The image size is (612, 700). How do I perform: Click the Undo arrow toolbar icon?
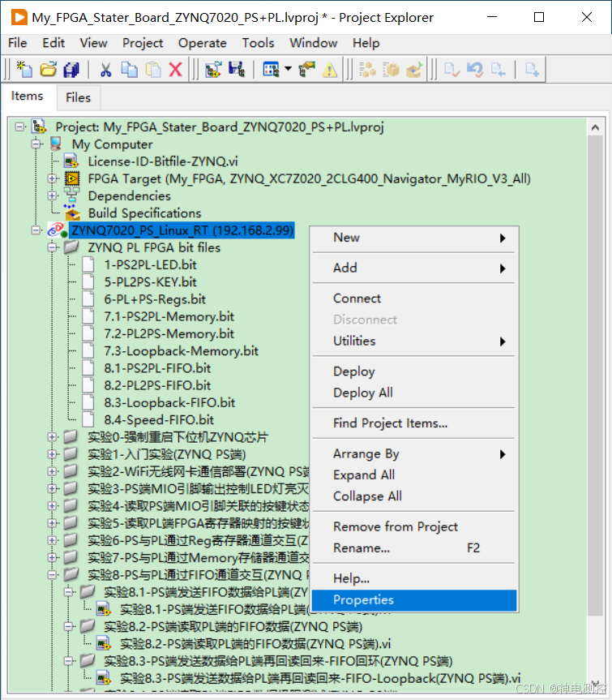(475, 70)
